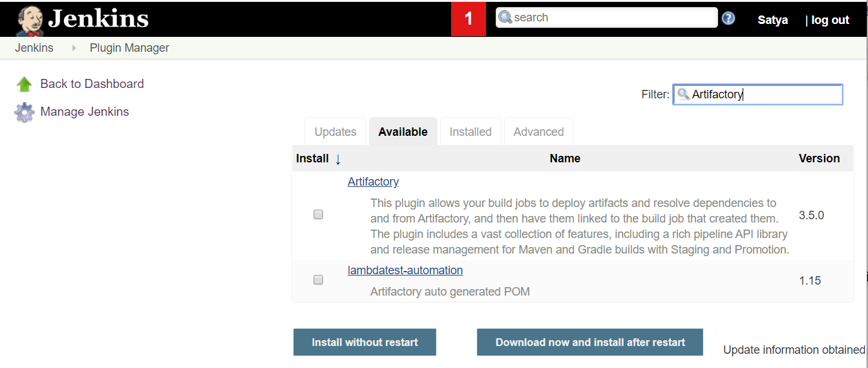Click the magnifier icon in Filter field
The image size is (868, 368).
pos(683,94)
